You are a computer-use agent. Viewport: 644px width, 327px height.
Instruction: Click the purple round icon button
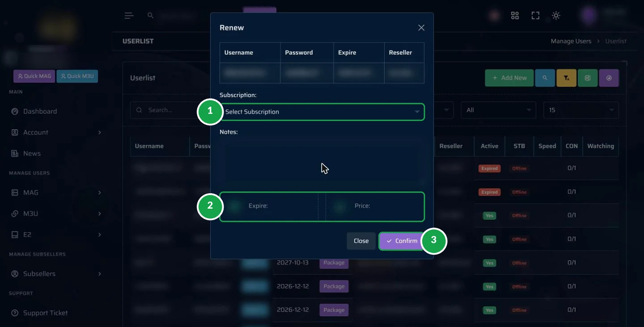609,78
